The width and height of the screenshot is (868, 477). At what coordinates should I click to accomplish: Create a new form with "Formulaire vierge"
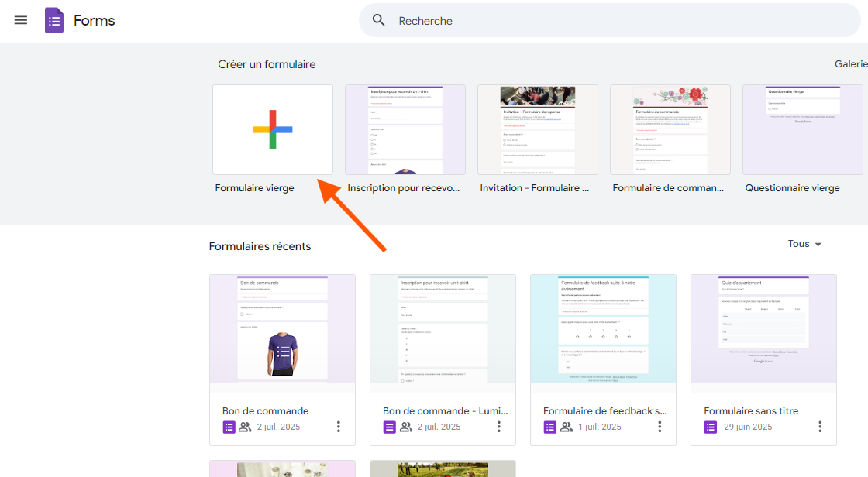[x=273, y=129]
